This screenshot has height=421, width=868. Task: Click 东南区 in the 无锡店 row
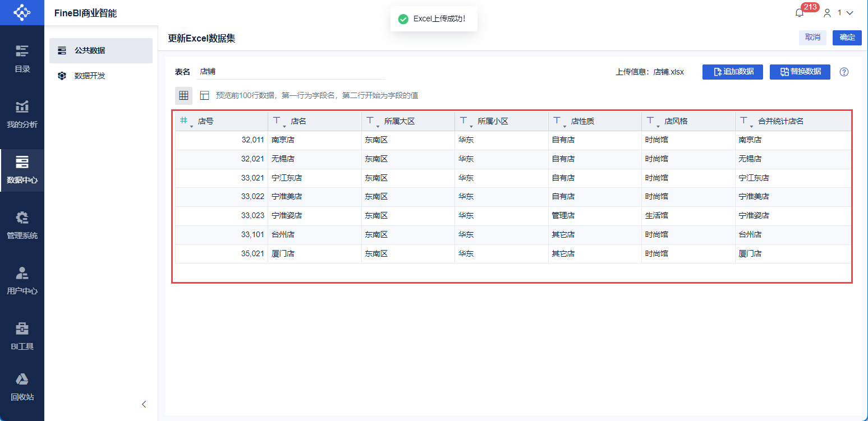click(376, 159)
